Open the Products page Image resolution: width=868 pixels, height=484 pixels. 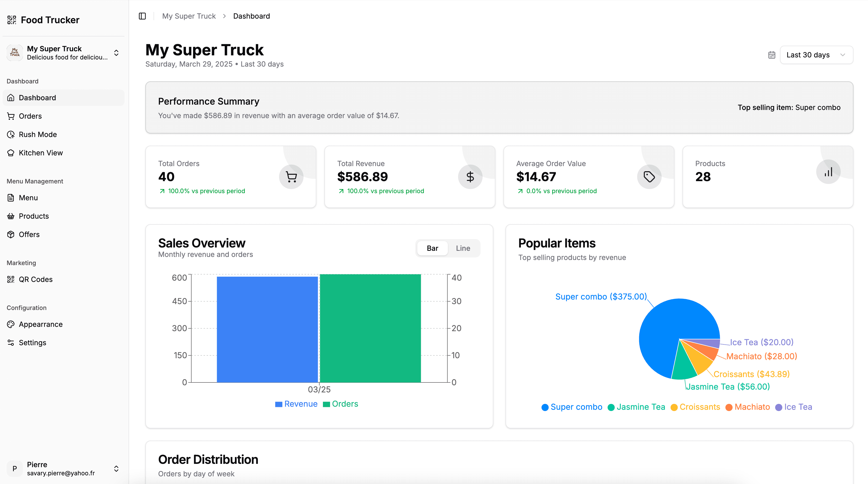click(x=34, y=216)
